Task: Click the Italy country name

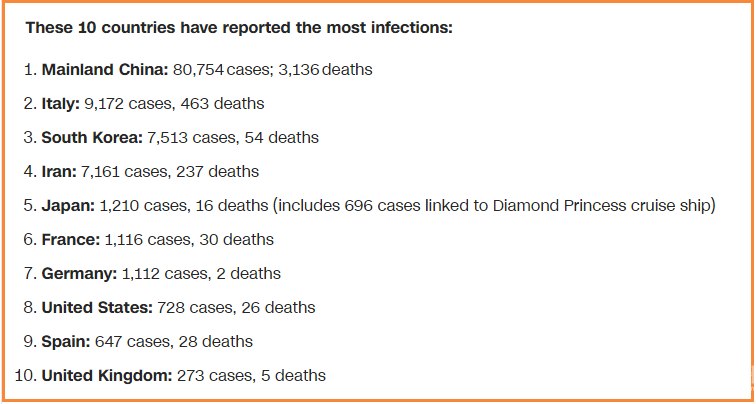Action: point(61,104)
